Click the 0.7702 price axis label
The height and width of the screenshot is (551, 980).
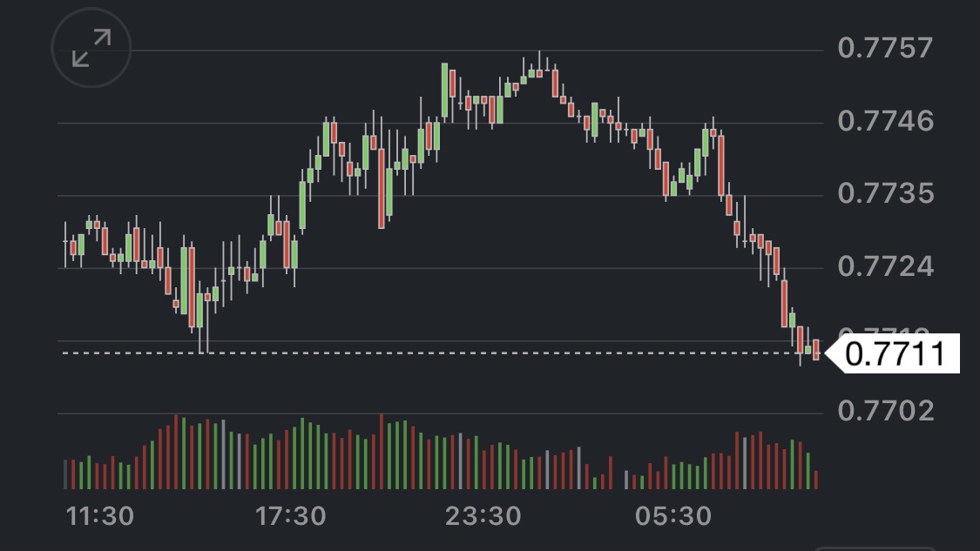tap(885, 410)
